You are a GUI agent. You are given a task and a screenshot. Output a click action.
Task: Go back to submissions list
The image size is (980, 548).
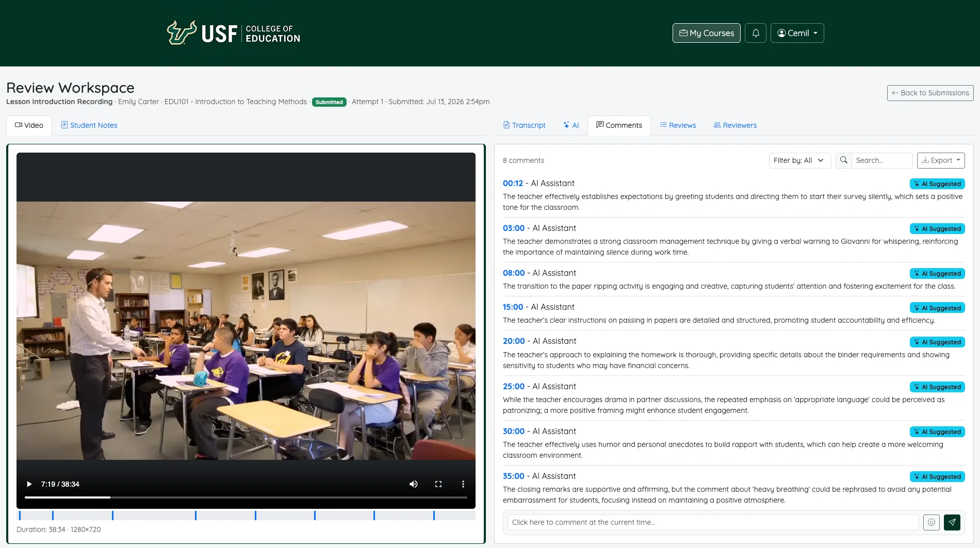pyautogui.click(x=930, y=93)
